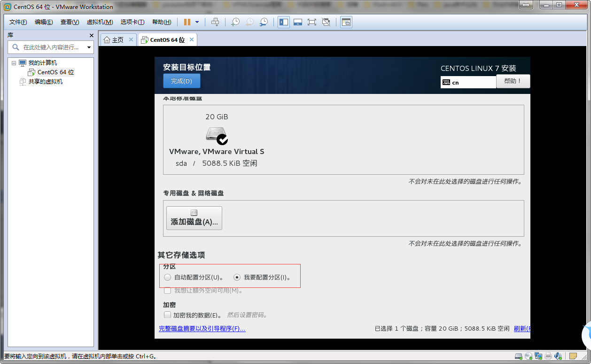This screenshot has height=364, width=591.
Task: Open the 选项卡(T) menu
Action: pyautogui.click(x=132, y=22)
